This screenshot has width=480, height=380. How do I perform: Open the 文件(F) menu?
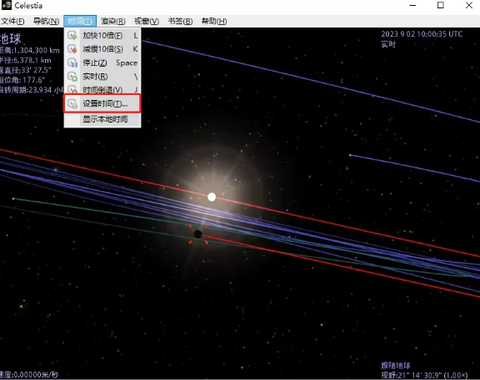pyautogui.click(x=13, y=21)
